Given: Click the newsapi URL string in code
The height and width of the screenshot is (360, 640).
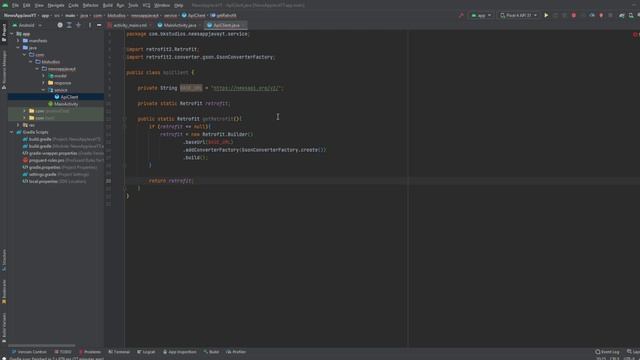Looking at the screenshot, I should 247,88.
